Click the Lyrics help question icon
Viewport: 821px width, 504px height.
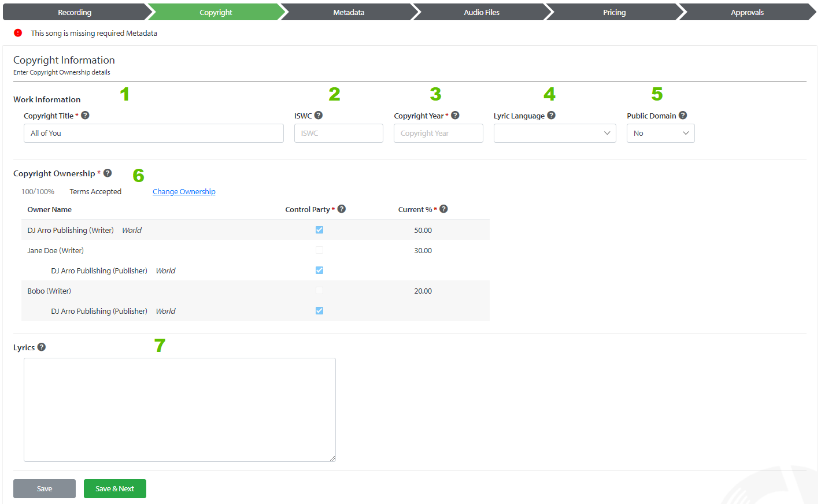click(42, 347)
